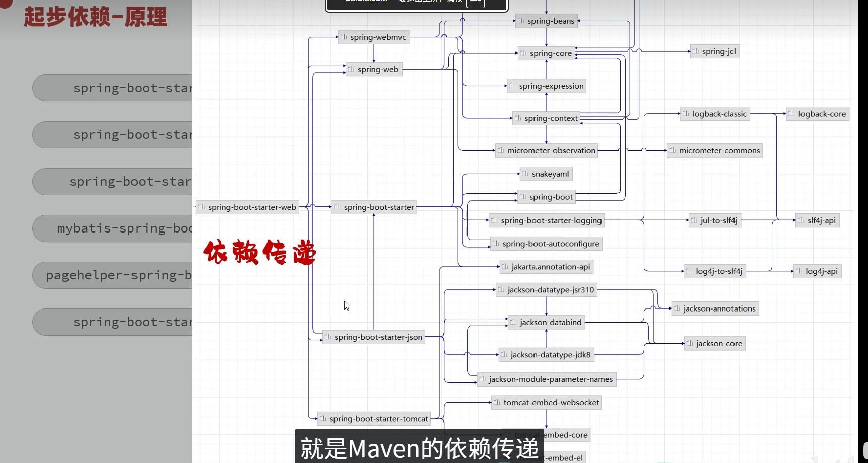Click the spring-boot node
The height and width of the screenshot is (463, 868).
(547, 197)
